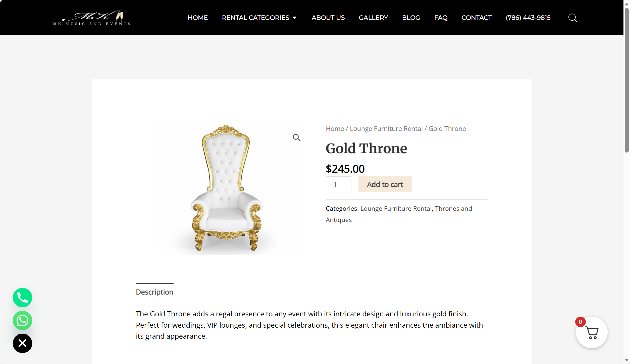The width and height of the screenshot is (630, 364).
Task: Open the Blog menu link
Action: [411, 18]
